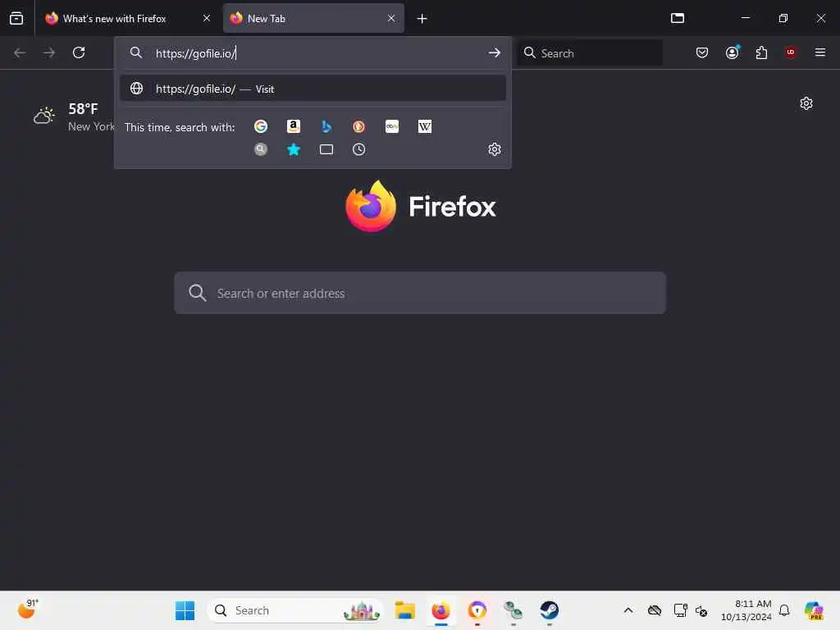This screenshot has height=630, width=840.
Task: Click the Search or enter address field
Action: [420, 293]
